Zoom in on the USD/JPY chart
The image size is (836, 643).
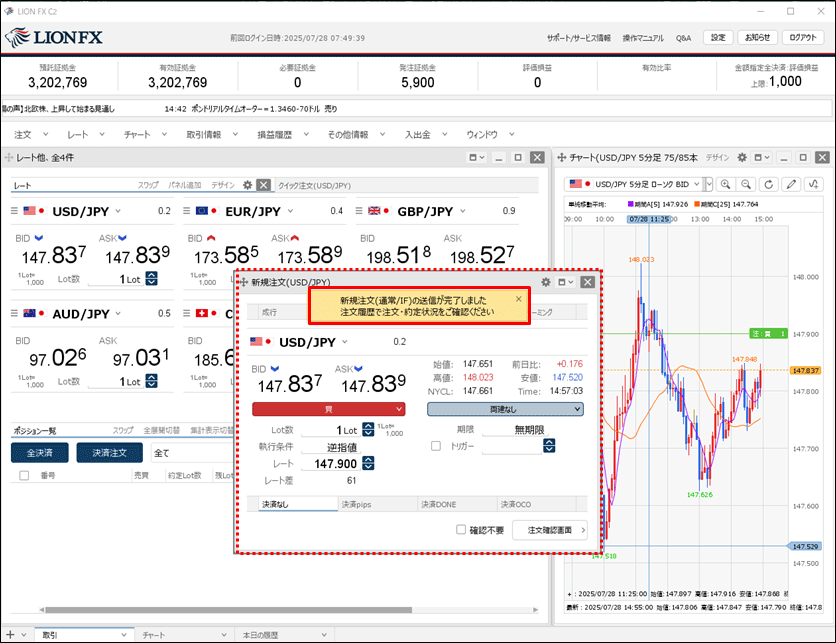[x=725, y=185]
